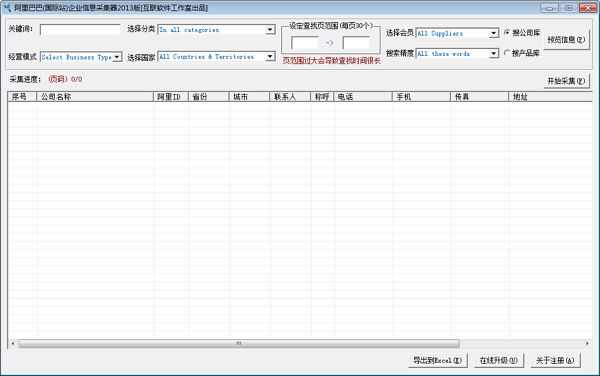The width and height of the screenshot is (600, 376).
Task: Sort by the 城市 column header
Action: (x=249, y=97)
